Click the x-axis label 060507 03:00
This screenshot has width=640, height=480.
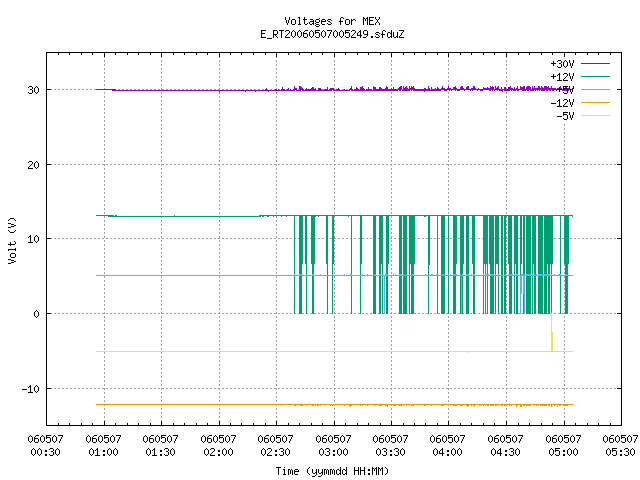click(333, 446)
